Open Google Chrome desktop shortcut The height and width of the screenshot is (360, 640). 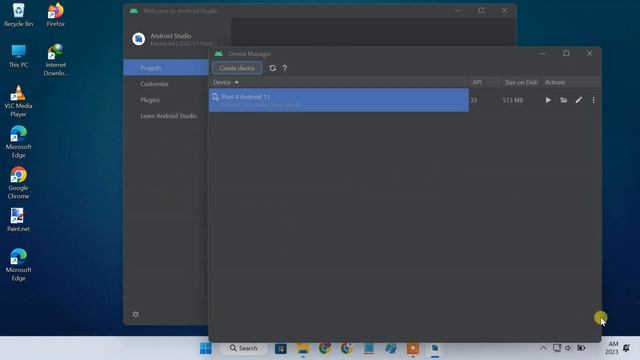click(x=18, y=183)
